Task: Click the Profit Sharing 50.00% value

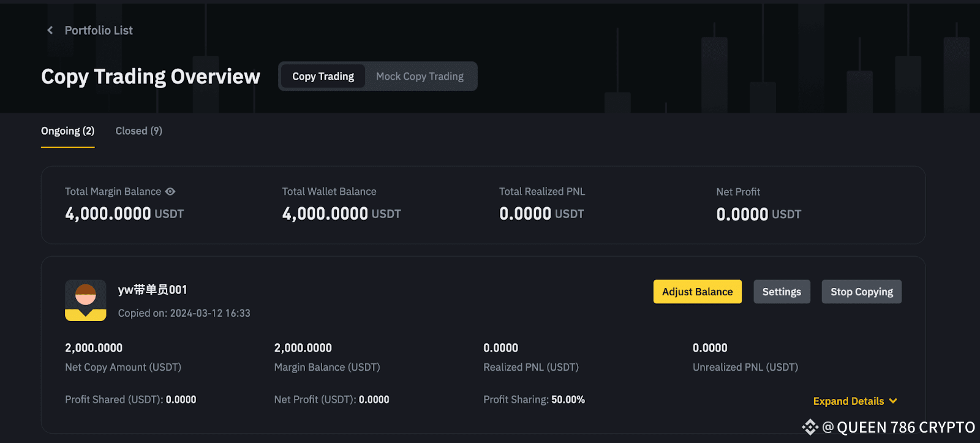Action: pos(568,399)
